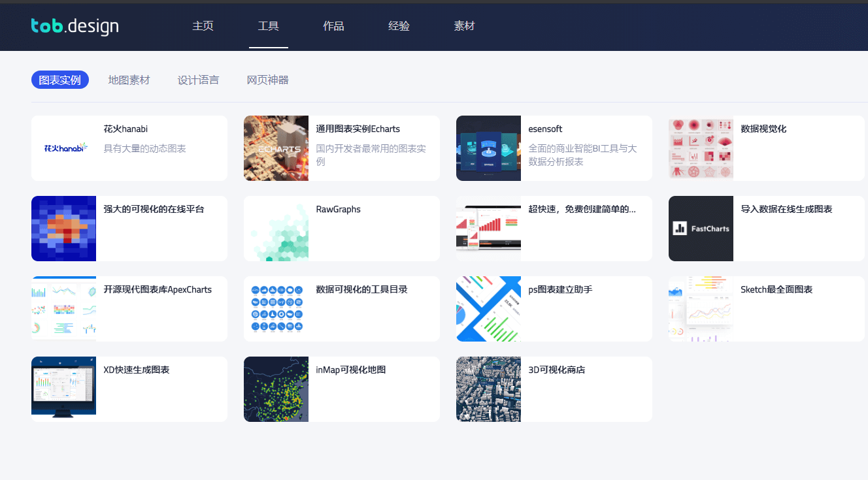
Task: Open 通用图表实例Echarts title link
Action: (358, 129)
